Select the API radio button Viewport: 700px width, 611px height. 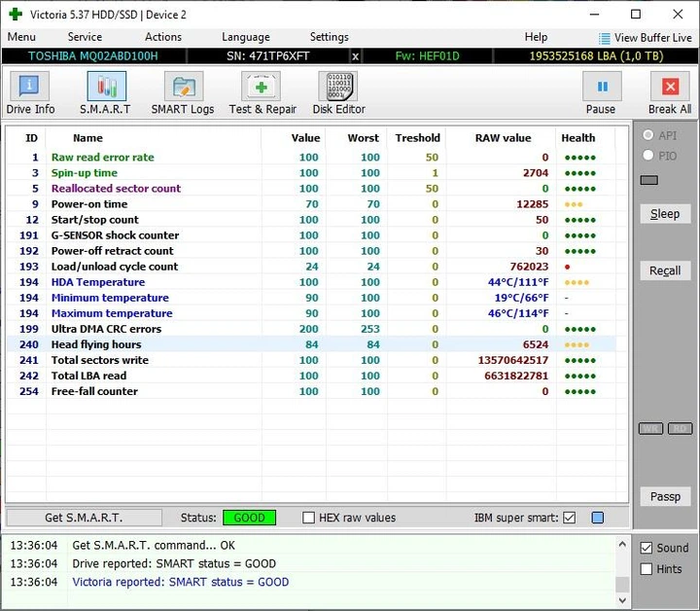coord(648,135)
